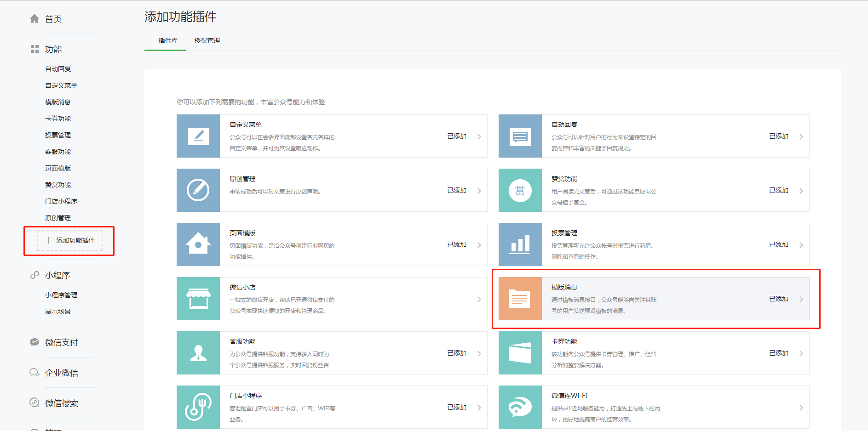Click the 投票管理 bar chart icon
Image resolution: width=868 pixels, height=431 pixels.
tap(520, 244)
